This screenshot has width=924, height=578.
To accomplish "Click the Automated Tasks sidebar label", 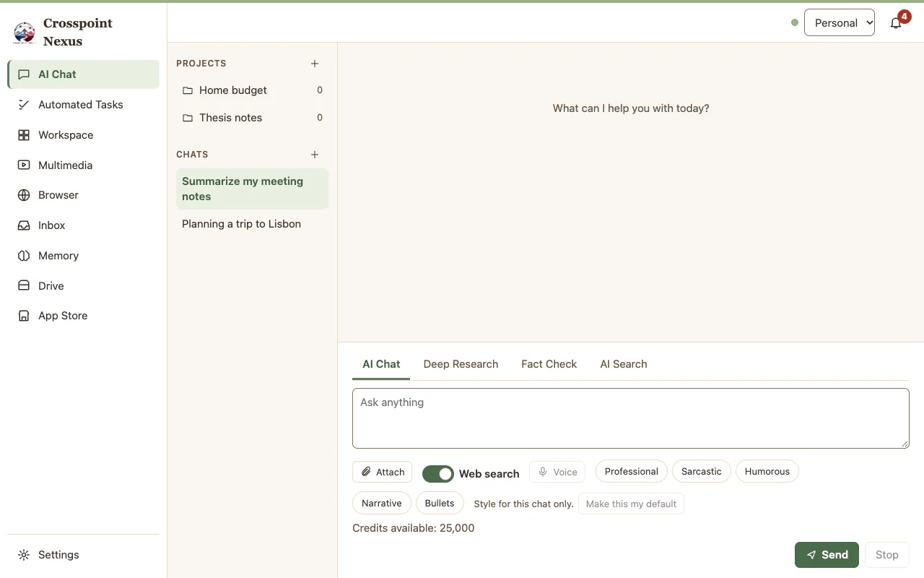I will click(81, 105).
